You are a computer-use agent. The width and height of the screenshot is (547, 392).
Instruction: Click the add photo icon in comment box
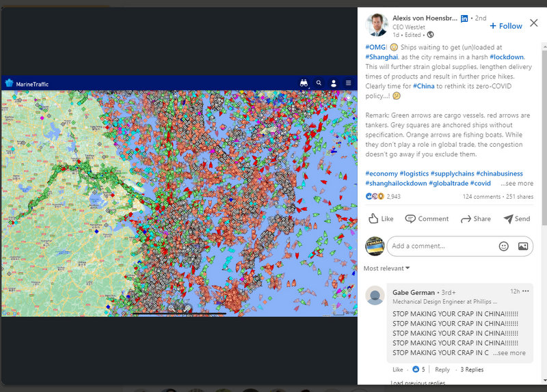522,246
